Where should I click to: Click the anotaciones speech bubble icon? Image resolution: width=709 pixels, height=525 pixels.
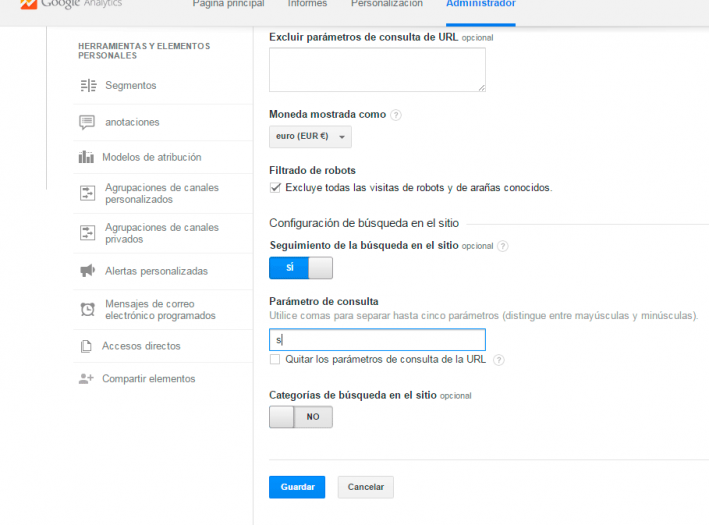tap(87, 122)
